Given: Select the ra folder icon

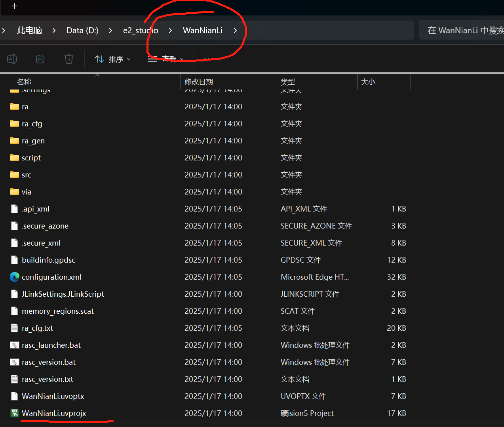Looking at the screenshot, I should click(x=15, y=107).
